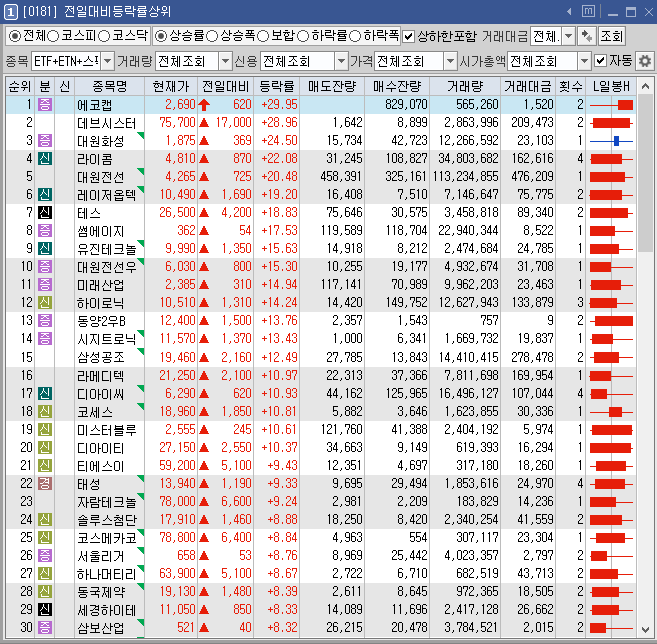Click the up arrow icon in 에코캡 row

click(204, 104)
